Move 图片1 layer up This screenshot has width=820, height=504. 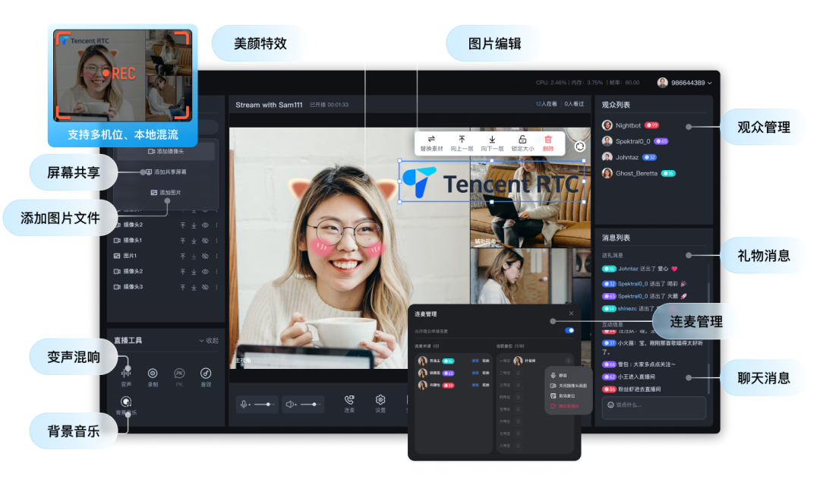pyautogui.click(x=182, y=257)
